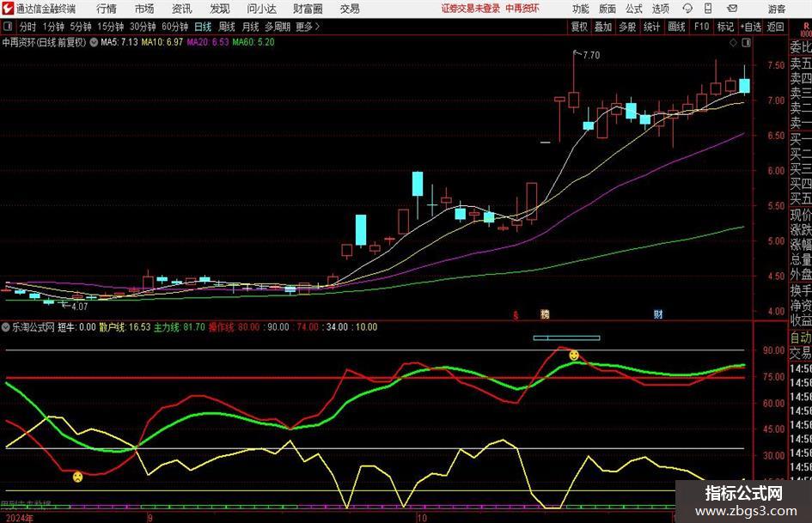The height and width of the screenshot is (523, 812).
Task: Click the MA20: 6.53 value label
Action: 208,42
